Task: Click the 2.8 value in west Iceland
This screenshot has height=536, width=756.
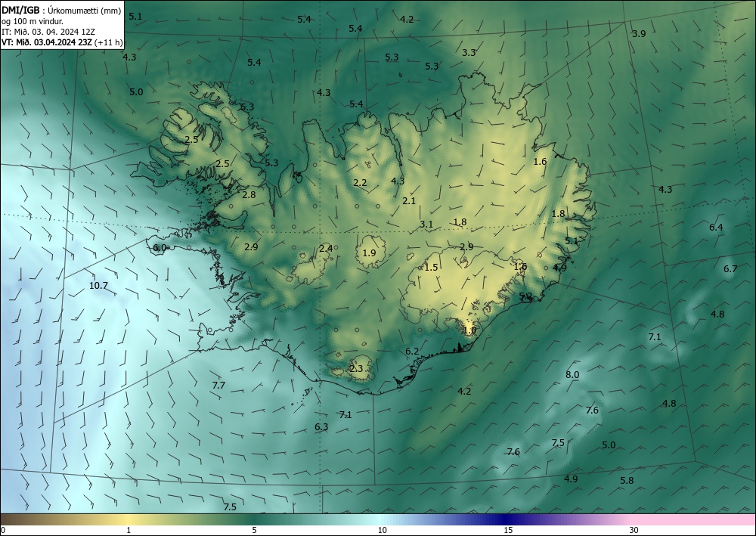Action: [x=249, y=195]
